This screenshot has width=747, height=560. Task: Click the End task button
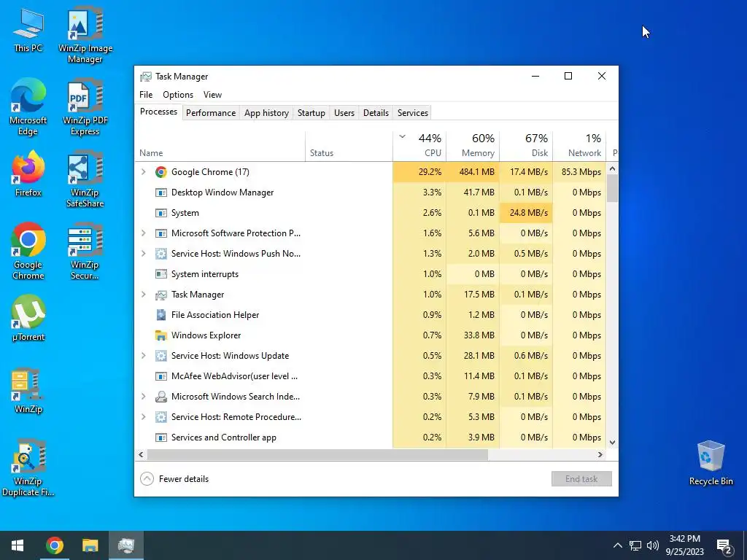(x=581, y=479)
